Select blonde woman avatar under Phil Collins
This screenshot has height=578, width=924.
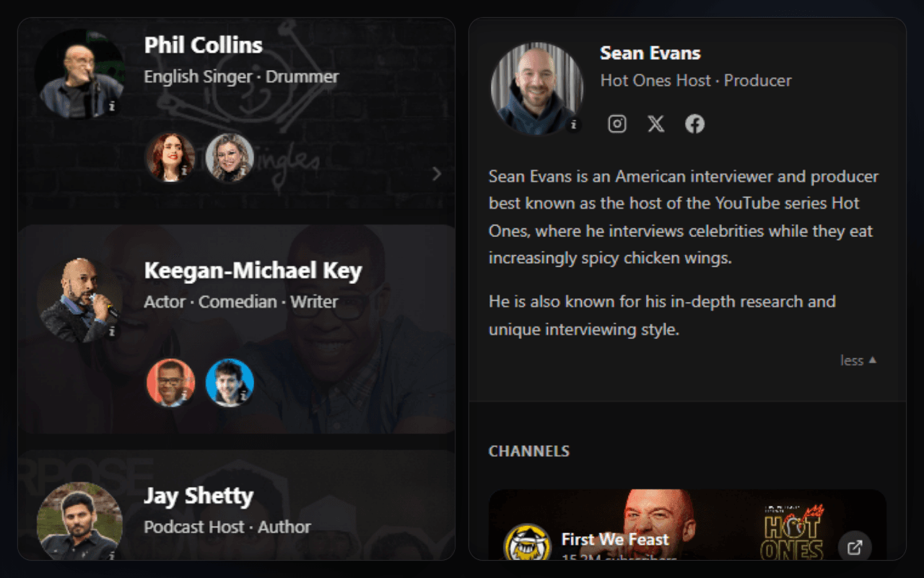point(230,158)
